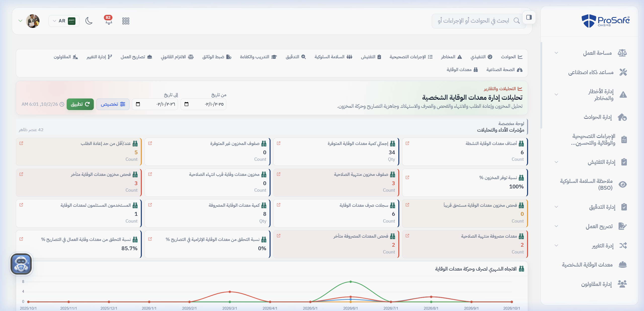Screen dimensions: 644x311
Task: Open the إلى تاريخ date picker field
Action: click(x=155, y=104)
